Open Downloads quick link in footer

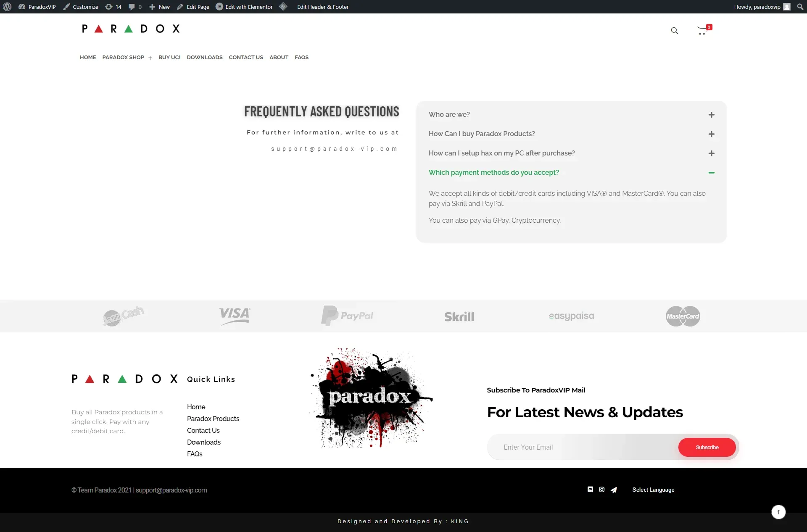204,442
